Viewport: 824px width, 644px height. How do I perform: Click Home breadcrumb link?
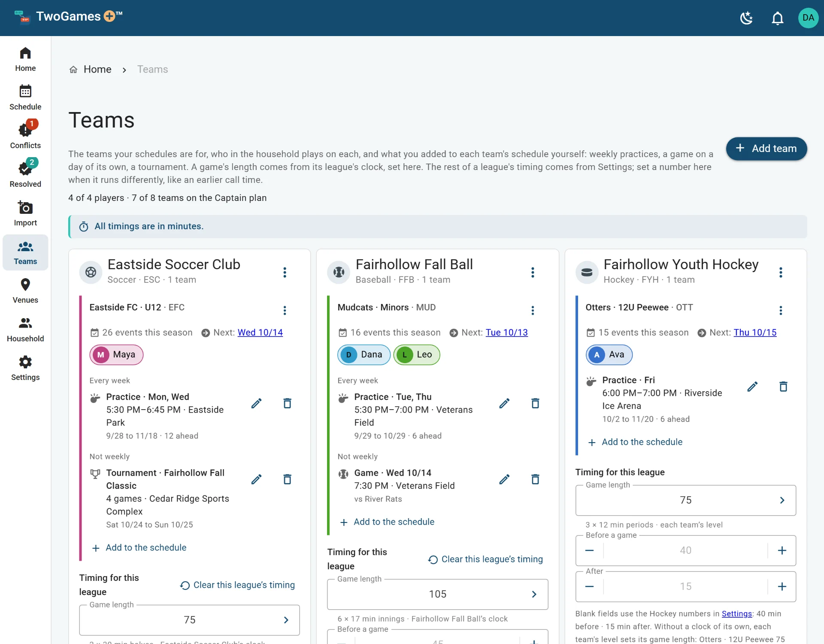click(x=97, y=70)
